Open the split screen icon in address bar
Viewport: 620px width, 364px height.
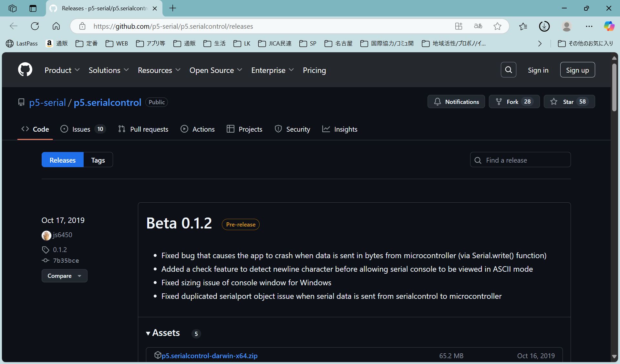pyautogui.click(x=459, y=26)
